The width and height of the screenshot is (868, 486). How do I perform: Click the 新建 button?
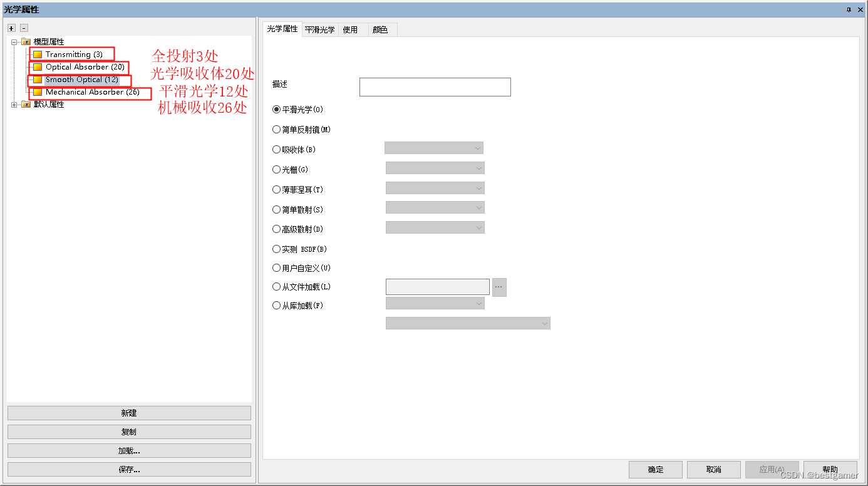click(128, 412)
